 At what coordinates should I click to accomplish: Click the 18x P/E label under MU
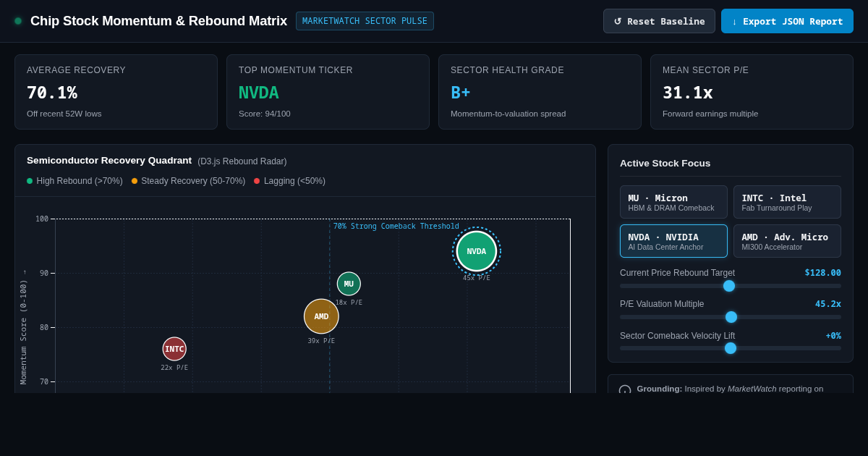[349, 303]
